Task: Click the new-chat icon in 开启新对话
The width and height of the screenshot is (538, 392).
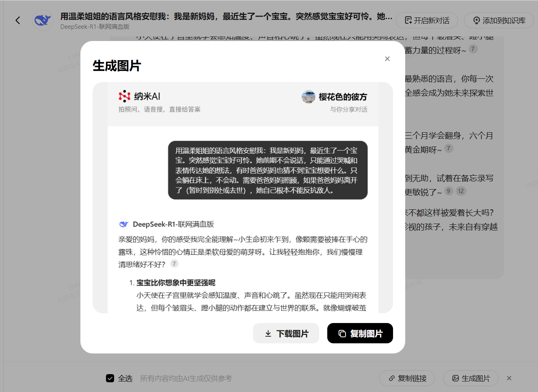Action: point(408,20)
